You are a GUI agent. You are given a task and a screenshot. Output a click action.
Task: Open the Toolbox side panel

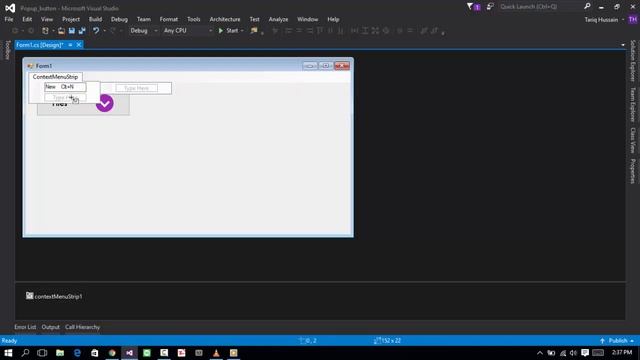(x=7, y=50)
